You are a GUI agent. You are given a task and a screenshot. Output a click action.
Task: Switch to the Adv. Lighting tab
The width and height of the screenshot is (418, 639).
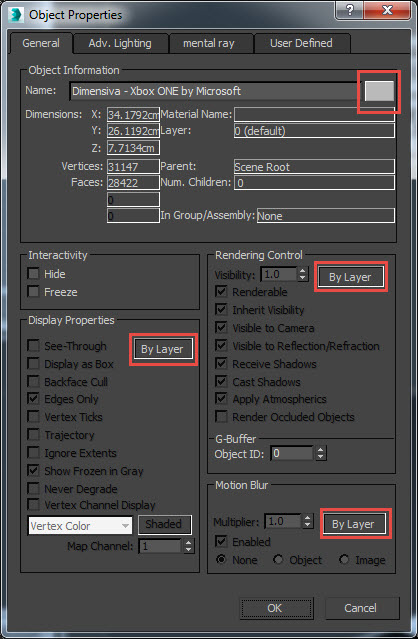coord(120,43)
